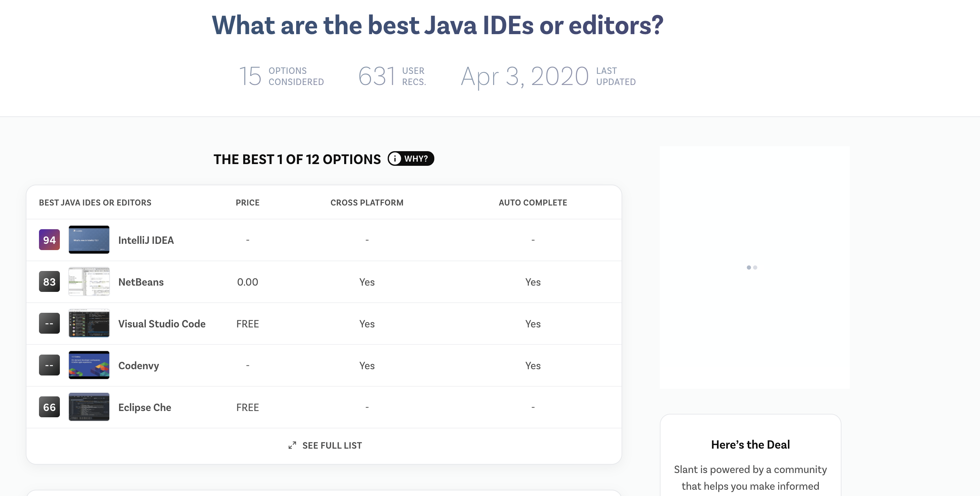Click the 66 score badge for Eclipse Che
The height and width of the screenshot is (496, 980).
coord(49,407)
